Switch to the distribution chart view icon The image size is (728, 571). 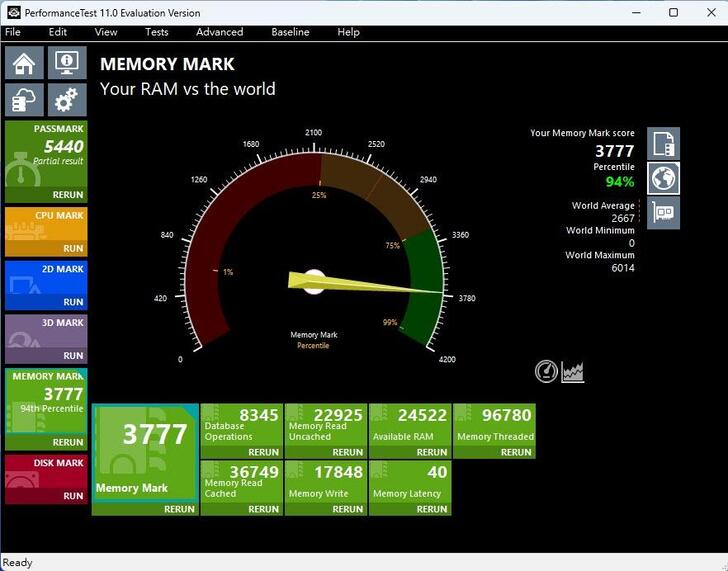572,371
